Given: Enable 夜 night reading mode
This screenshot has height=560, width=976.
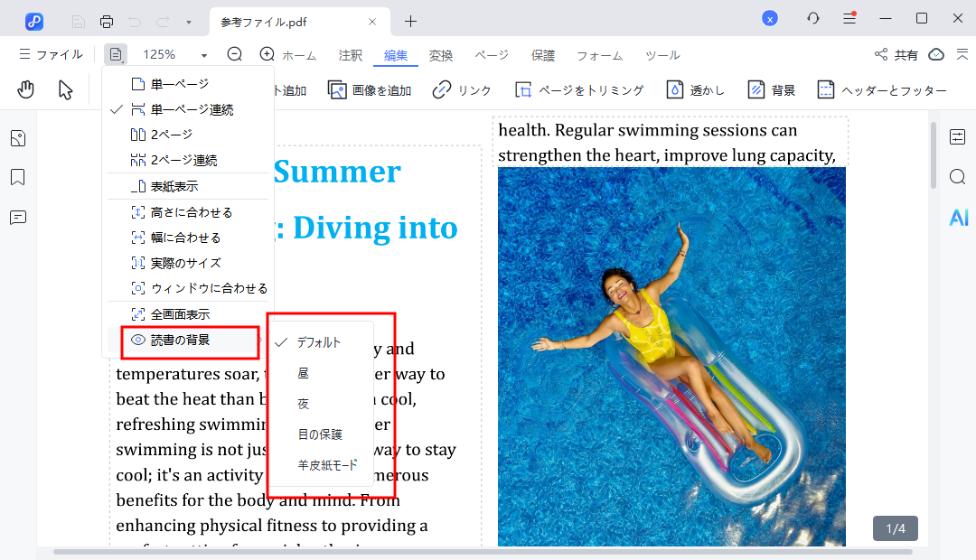Looking at the screenshot, I should [304, 404].
